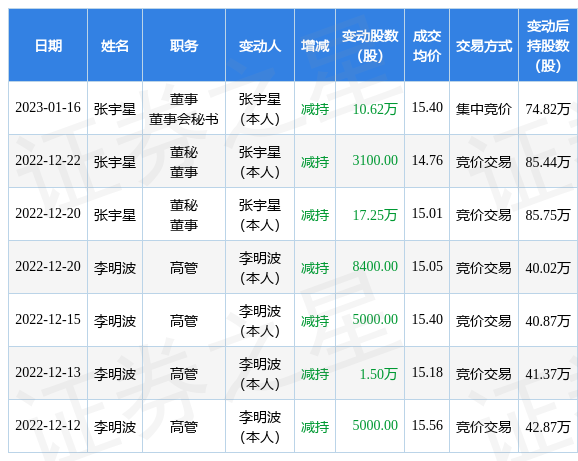Click 5000.00 shares in the 2022-12-15 row

pos(375,319)
